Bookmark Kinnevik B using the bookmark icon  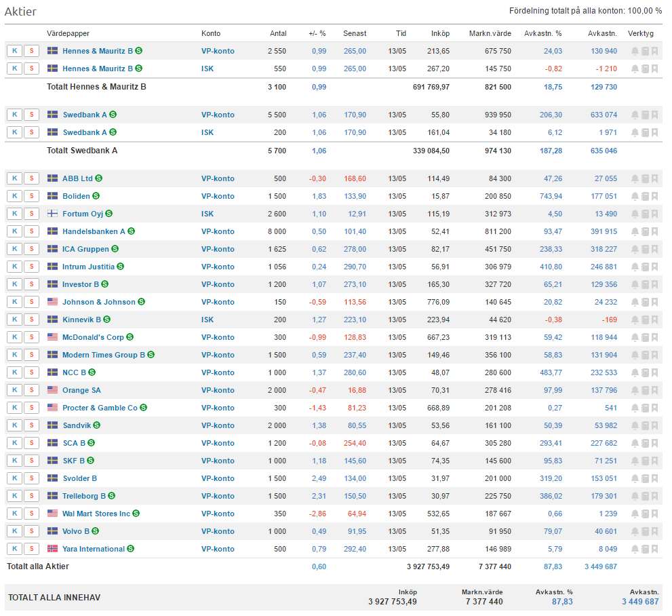[655, 320]
